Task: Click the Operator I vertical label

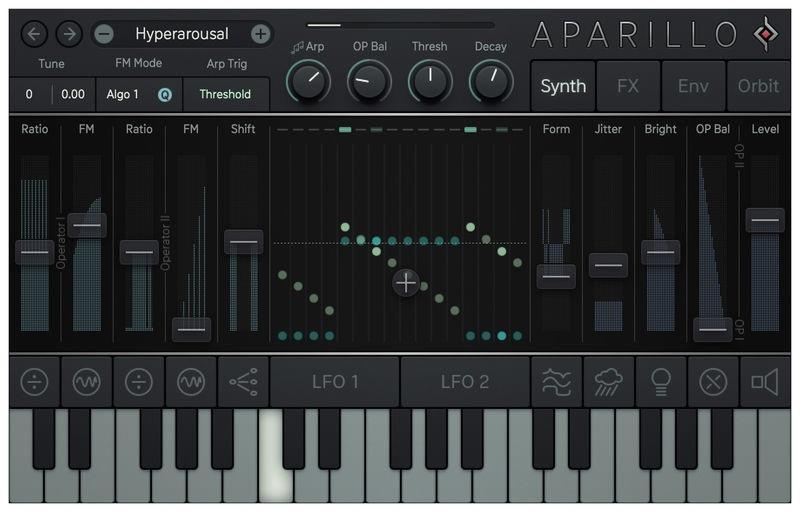Action: 61,243
